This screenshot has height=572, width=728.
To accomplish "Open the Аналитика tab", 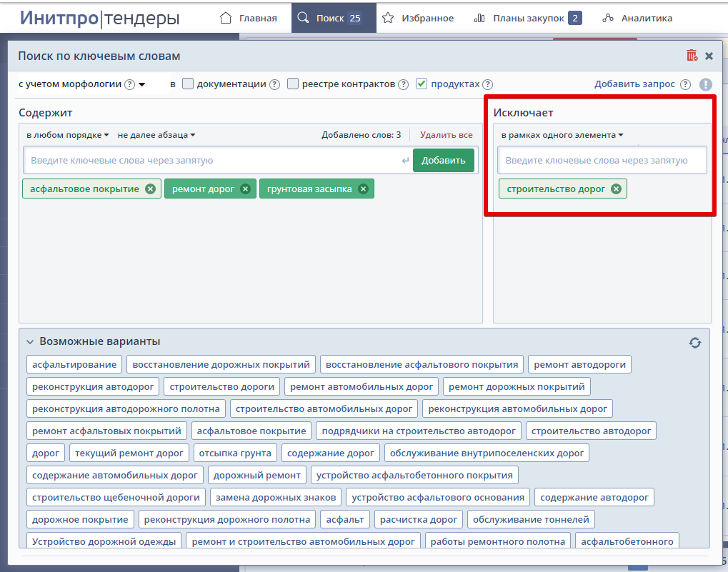I will click(637, 18).
